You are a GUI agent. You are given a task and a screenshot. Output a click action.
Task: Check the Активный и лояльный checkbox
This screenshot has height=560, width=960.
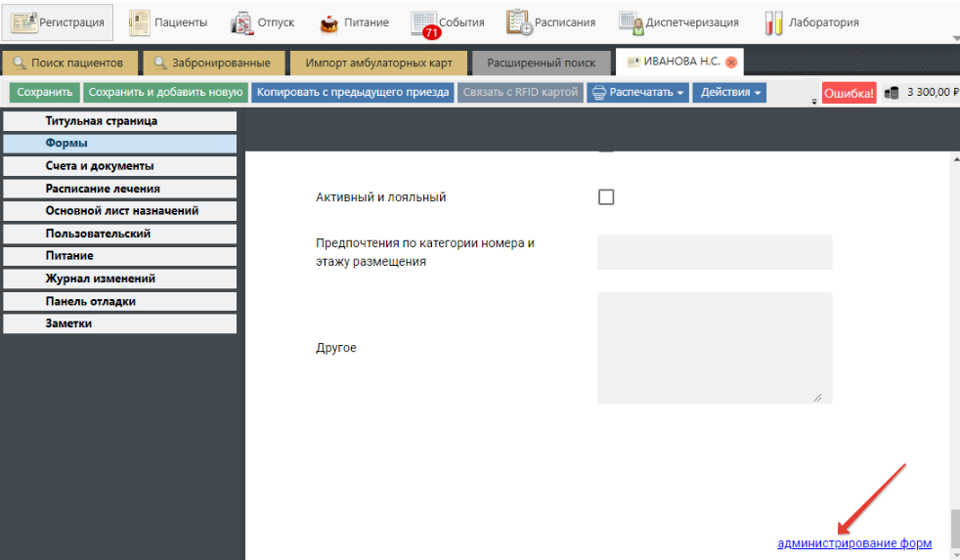point(606,197)
